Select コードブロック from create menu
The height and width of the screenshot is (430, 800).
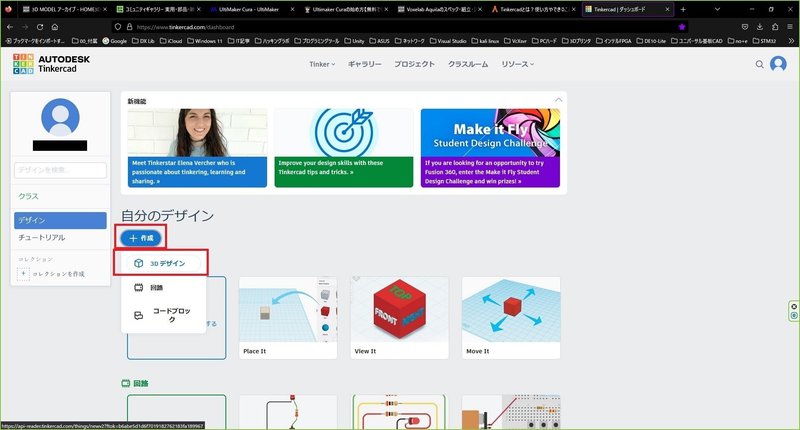tap(163, 315)
